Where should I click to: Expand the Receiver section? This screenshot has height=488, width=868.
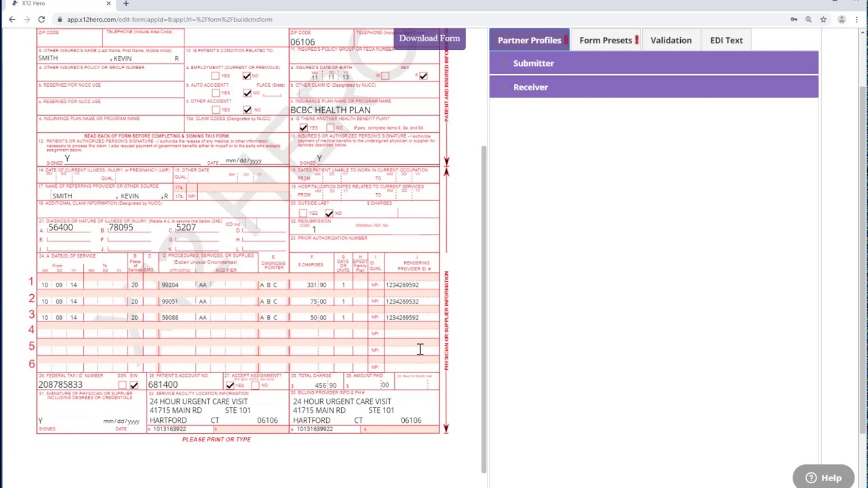[654, 87]
